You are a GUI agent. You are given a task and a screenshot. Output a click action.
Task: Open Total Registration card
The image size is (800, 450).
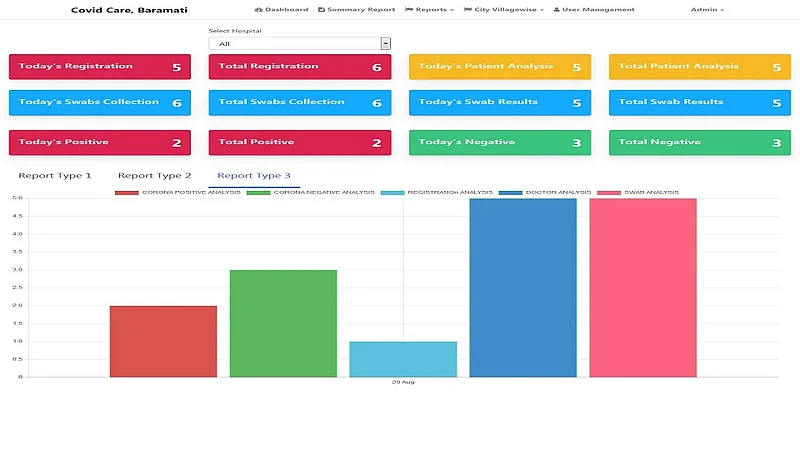click(x=300, y=67)
